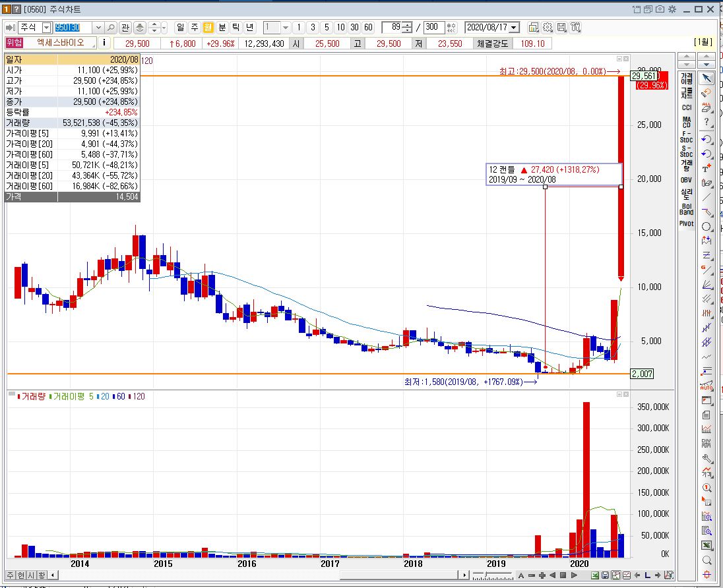
Task: Click the plus zoom-in icon at bottom
Action: point(542,575)
